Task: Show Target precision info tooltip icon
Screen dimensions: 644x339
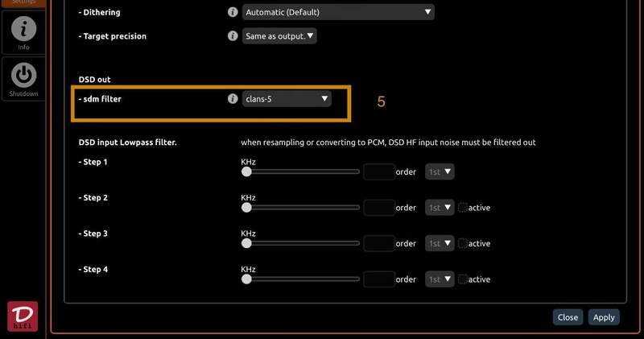Action: [233, 36]
